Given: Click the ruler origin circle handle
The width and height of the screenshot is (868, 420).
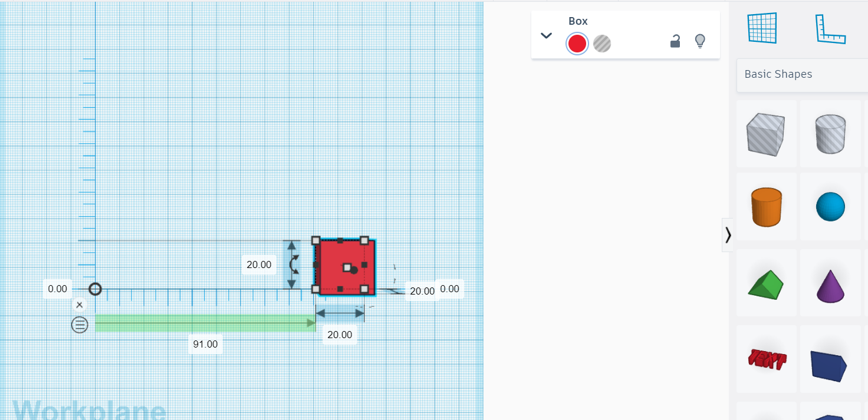Looking at the screenshot, I should pyautogui.click(x=95, y=289).
